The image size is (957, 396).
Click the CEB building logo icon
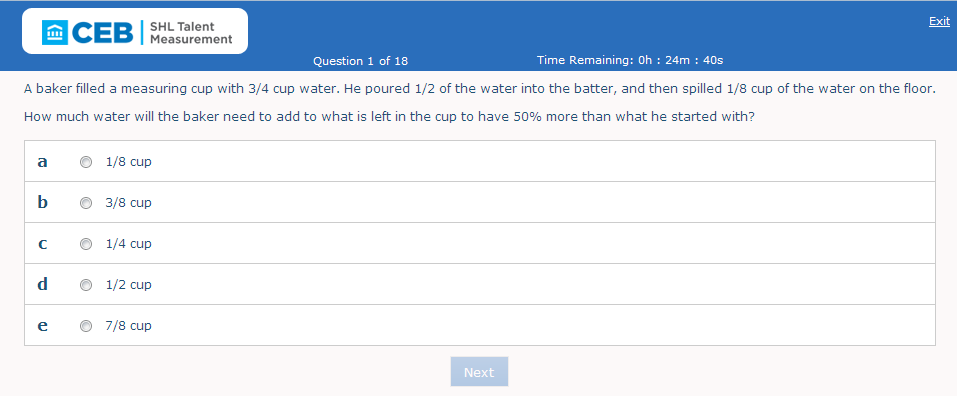(x=54, y=32)
